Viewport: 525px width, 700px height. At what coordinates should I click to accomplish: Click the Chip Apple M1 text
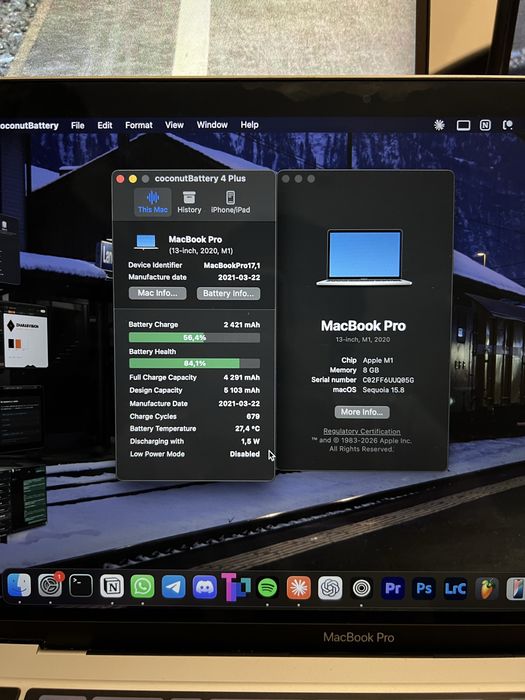[x=378, y=360]
